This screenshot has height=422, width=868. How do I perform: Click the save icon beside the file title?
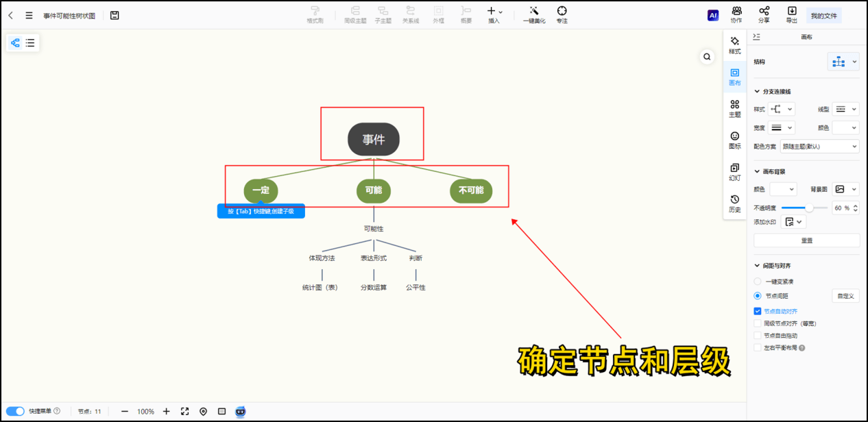pos(114,15)
